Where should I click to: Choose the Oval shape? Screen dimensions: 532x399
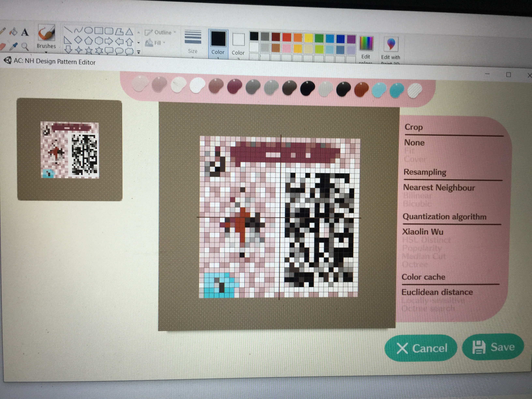click(89, 30)
